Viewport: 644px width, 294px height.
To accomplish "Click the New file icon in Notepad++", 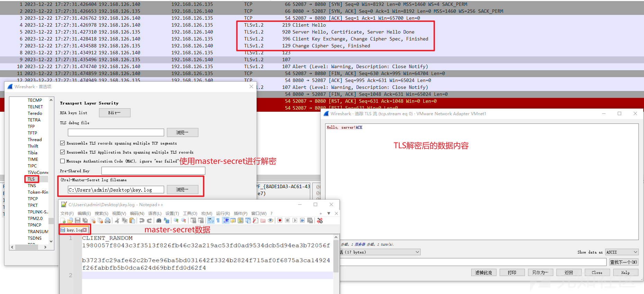I will [63, 220].
